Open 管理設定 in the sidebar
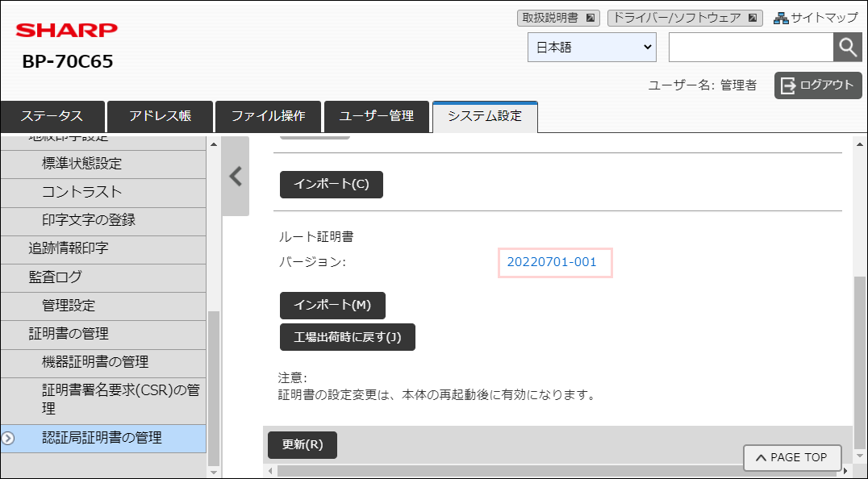The width and height of the screenshot is (868, 479). [103, 306]
